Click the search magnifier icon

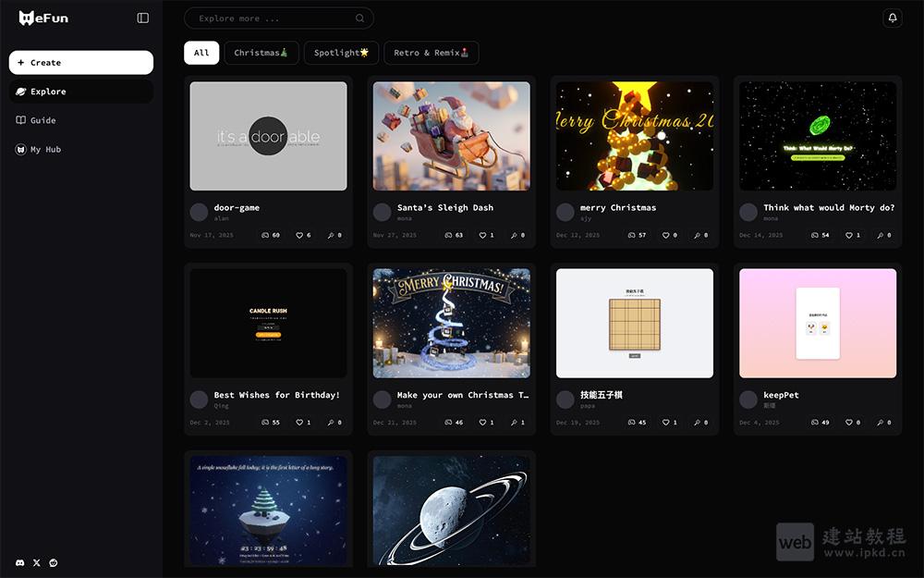[359, 18]
